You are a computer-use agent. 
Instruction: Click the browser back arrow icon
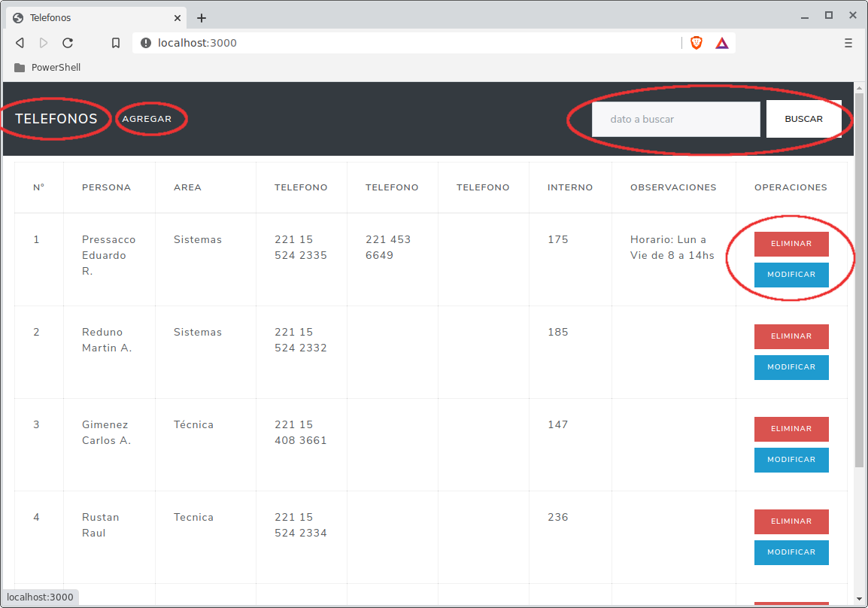[20, 43]
